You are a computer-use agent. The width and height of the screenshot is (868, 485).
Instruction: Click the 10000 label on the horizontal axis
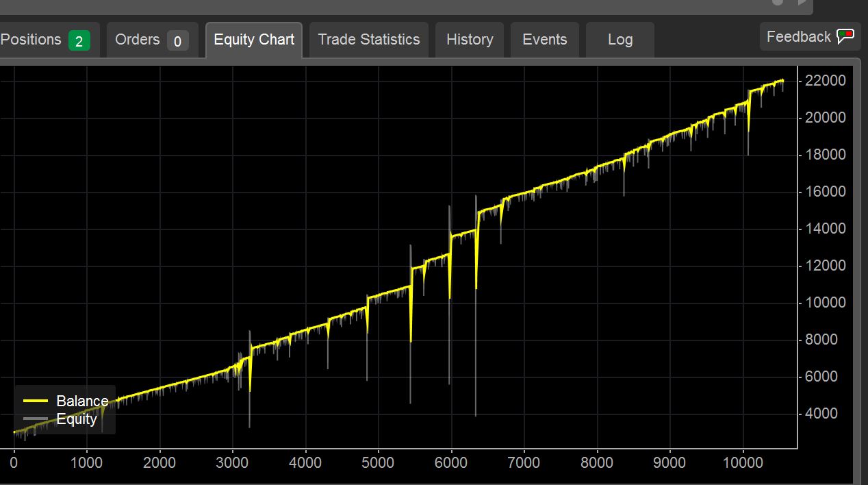(743, 463)
